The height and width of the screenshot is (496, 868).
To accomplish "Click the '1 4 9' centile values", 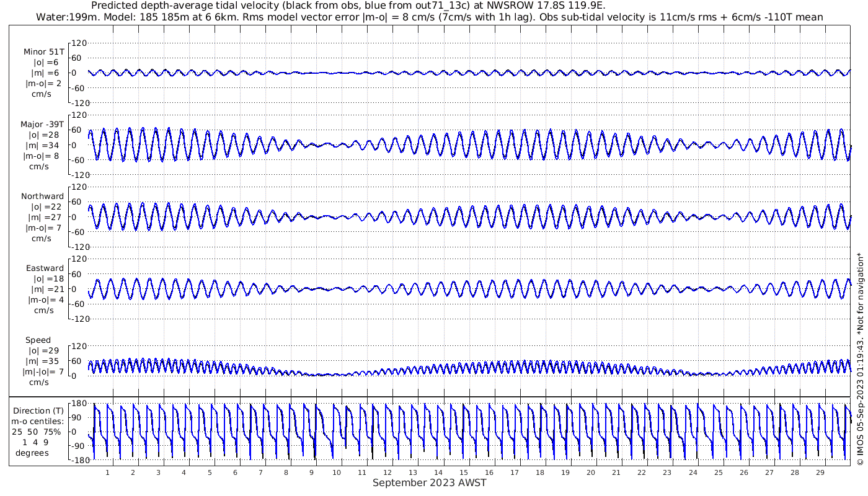I will [35, 442].
